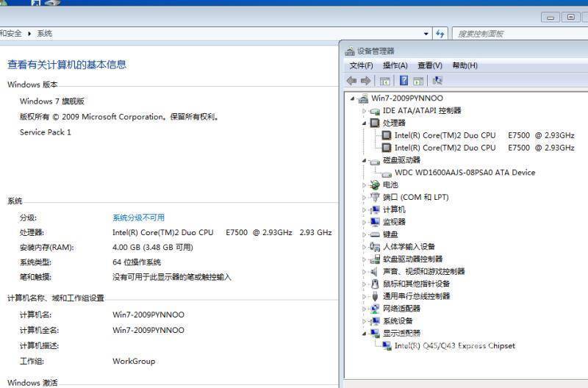The image size is (588, 388).
Task: Click the Windows 7 旗舰版 edition text
Action: (52, 101)
